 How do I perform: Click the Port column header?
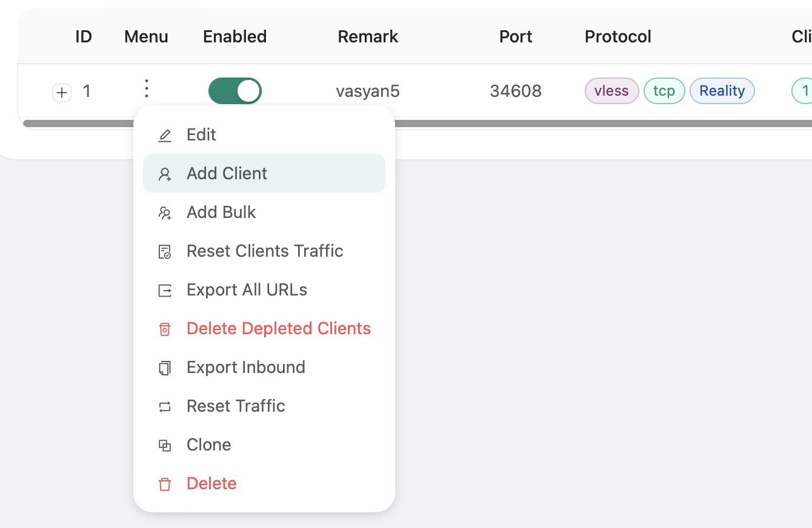click(x=516, y=37)
